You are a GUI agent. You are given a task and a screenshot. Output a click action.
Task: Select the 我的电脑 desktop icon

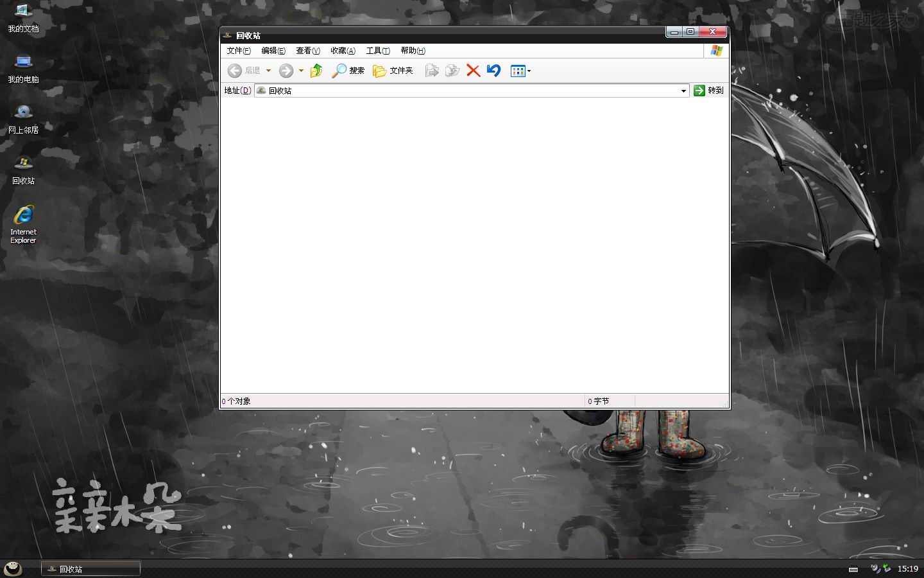(x=23, y=69)
